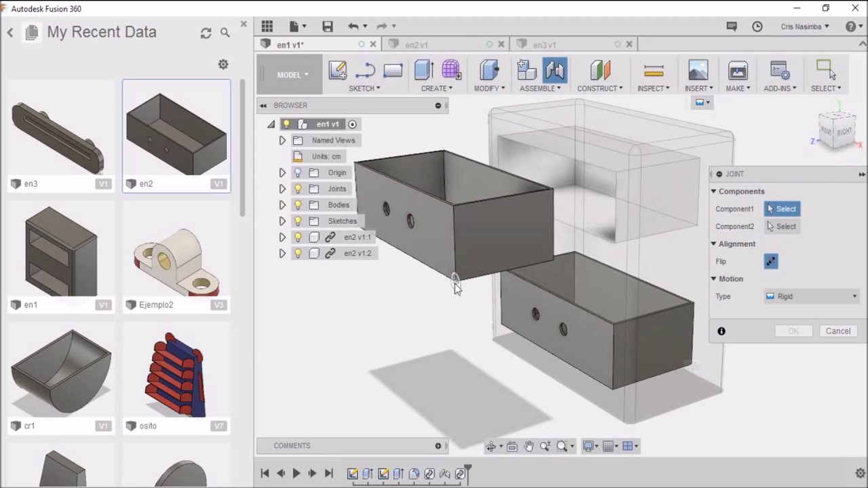Click the Undo arrow icon
Screen dimensions: 868x488
[353, 26]
